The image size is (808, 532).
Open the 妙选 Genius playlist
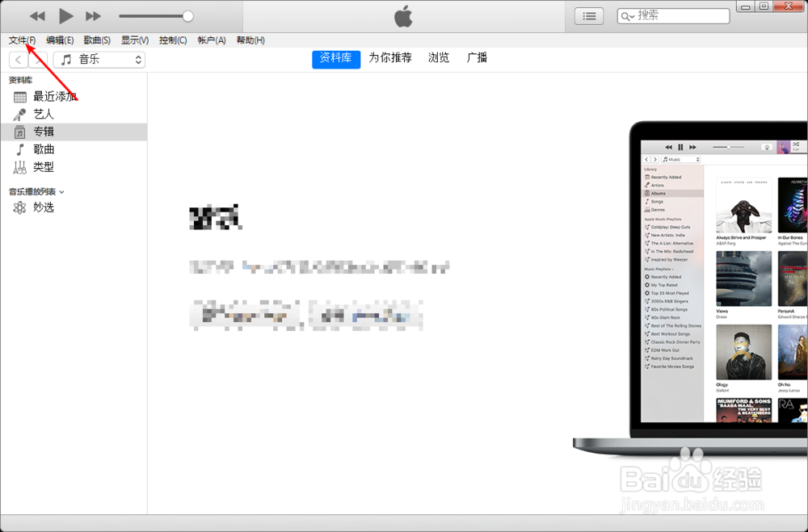tap(74, 207)
